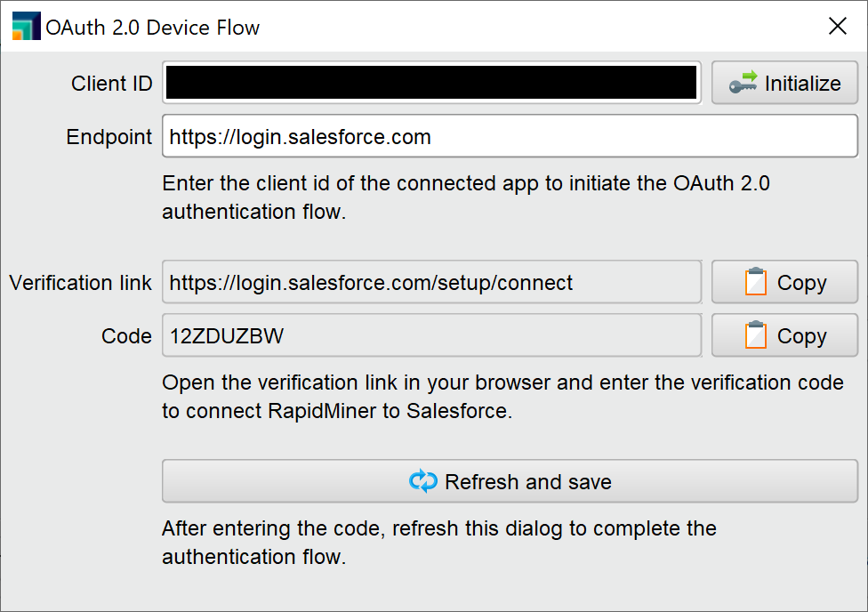Click the OAuth 2.0 Device Flow title text
Image resolution: width=868 pixels, height=612 pixels.
tap(156, 27)
